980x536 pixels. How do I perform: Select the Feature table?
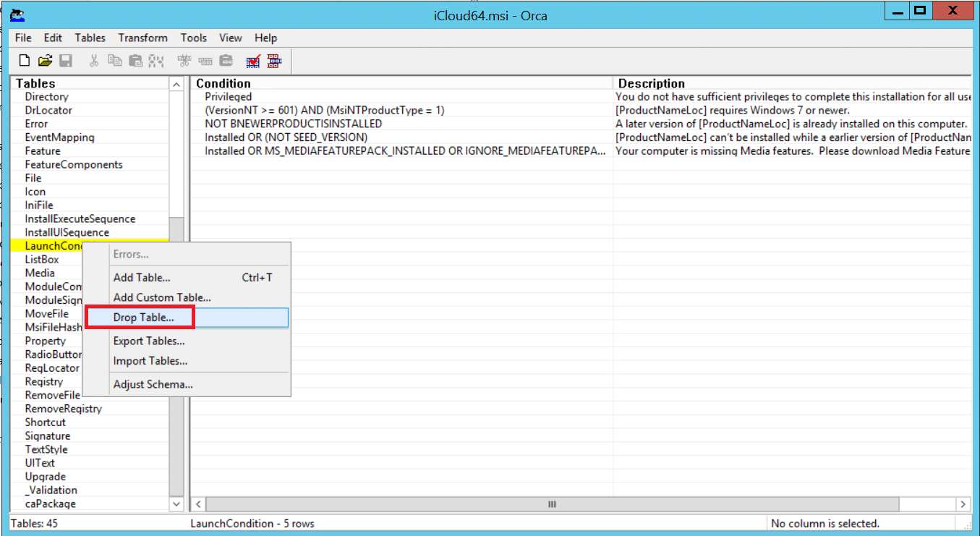tap(43, 150)
